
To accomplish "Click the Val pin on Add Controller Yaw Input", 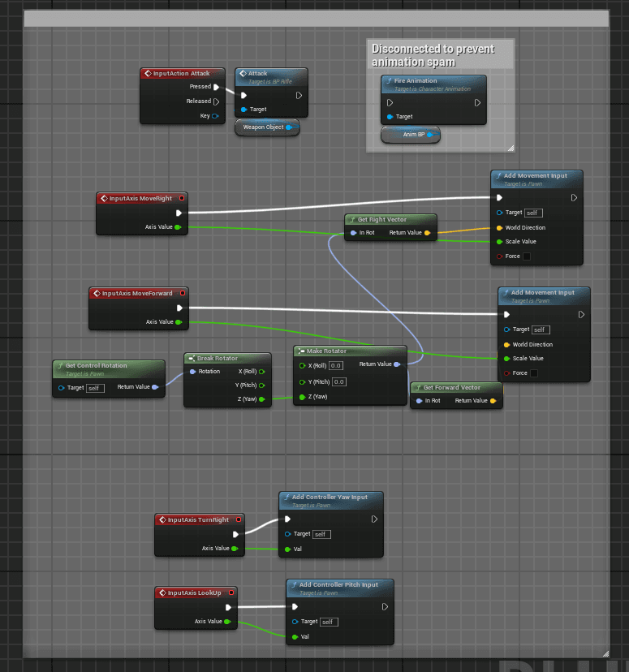I will (x=288, y=549).
